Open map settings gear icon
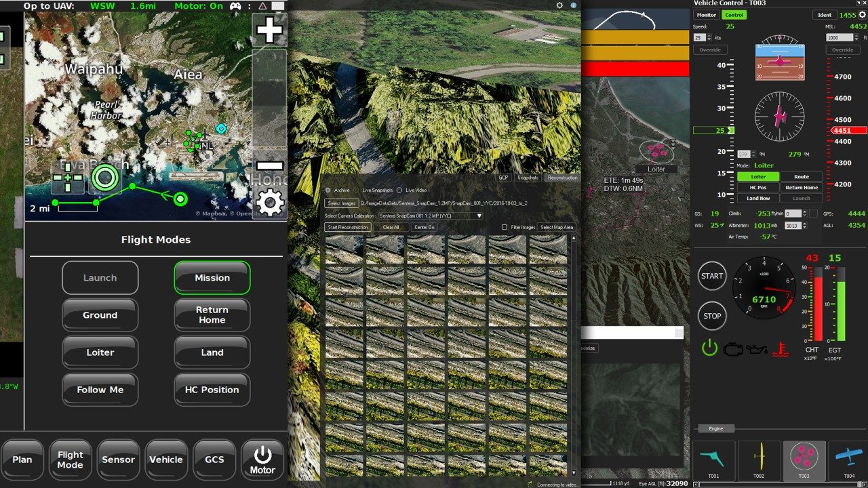This screenshot has width=868, height=488. coord(269,203)
